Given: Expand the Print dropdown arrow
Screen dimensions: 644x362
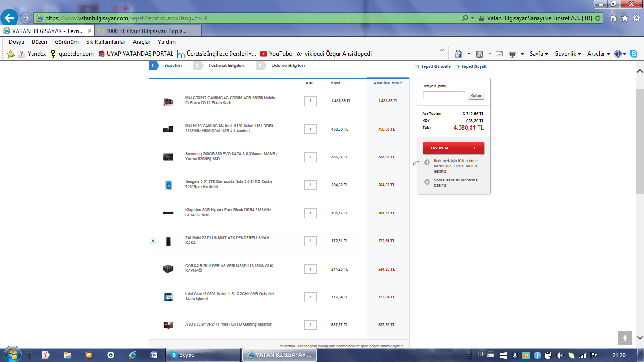Looking at the screenshot, I should click(522, 54).
